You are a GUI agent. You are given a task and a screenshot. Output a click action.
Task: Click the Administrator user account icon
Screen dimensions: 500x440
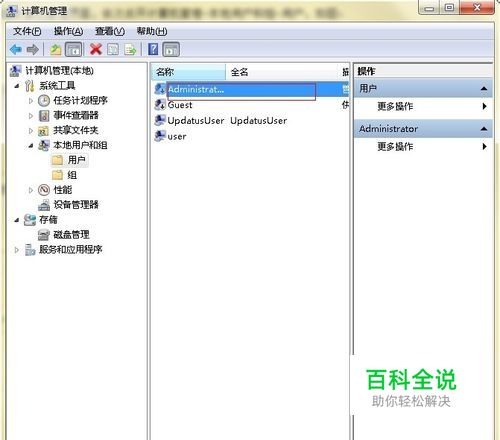click(160, 89)
